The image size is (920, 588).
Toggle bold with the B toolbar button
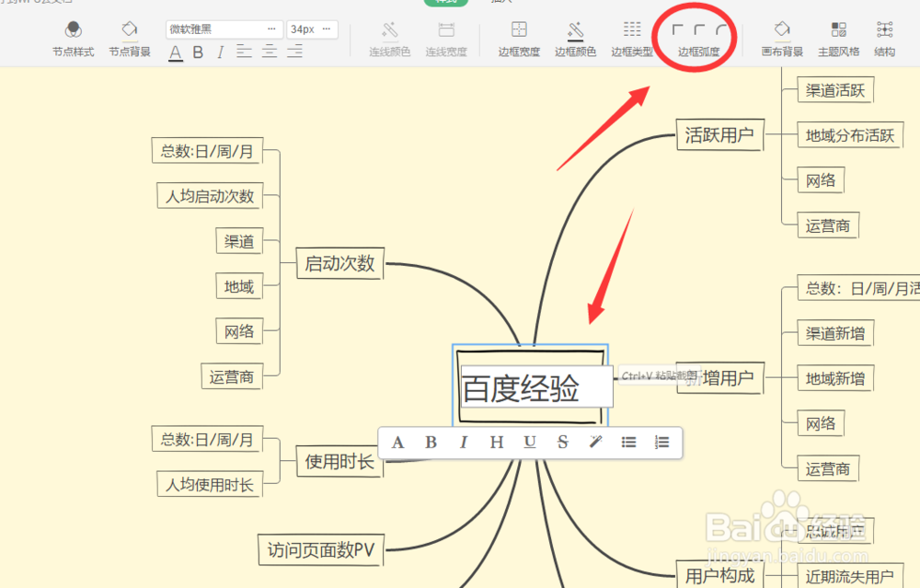click(x=197, y=52)
